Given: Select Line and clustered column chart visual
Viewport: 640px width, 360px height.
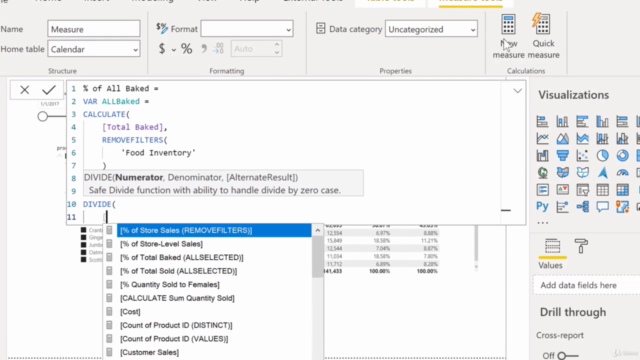Looking at the screenshot, I should pyautogui.click(x=622, y=138).
